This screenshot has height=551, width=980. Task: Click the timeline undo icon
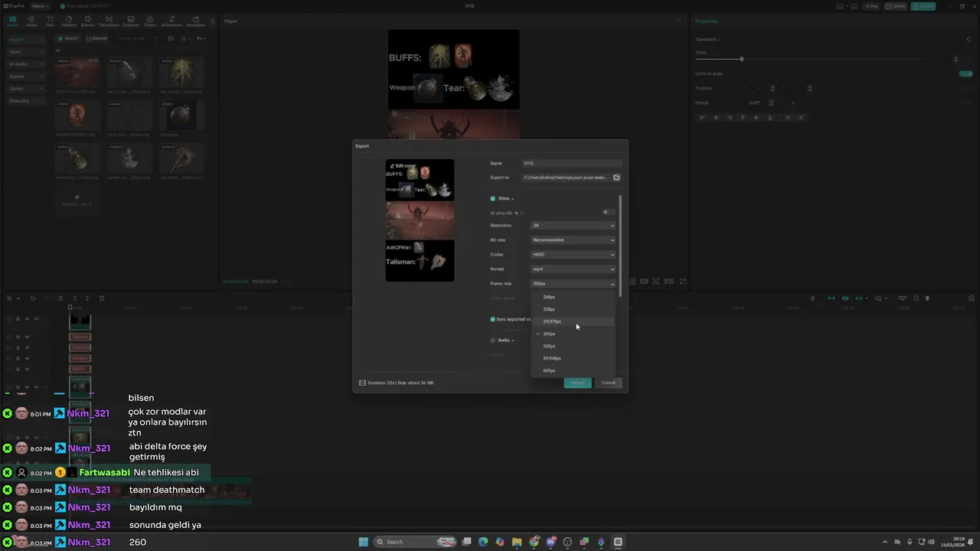tap(33, 298)
